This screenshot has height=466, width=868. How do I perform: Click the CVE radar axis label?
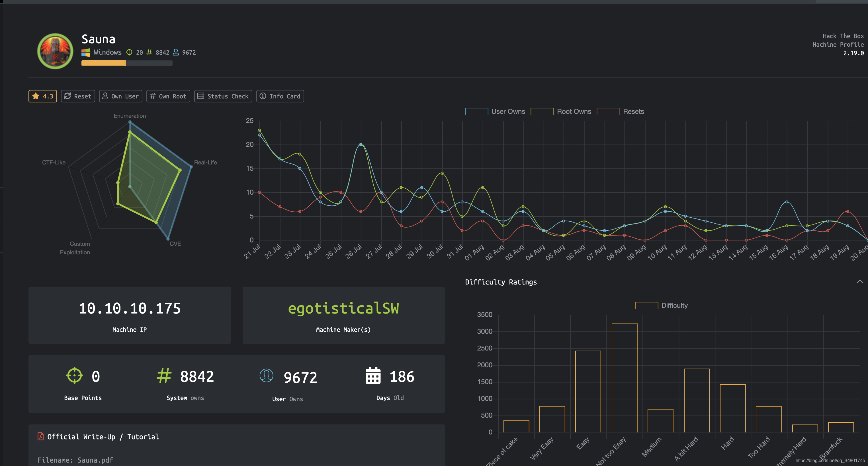coord(175,244)
